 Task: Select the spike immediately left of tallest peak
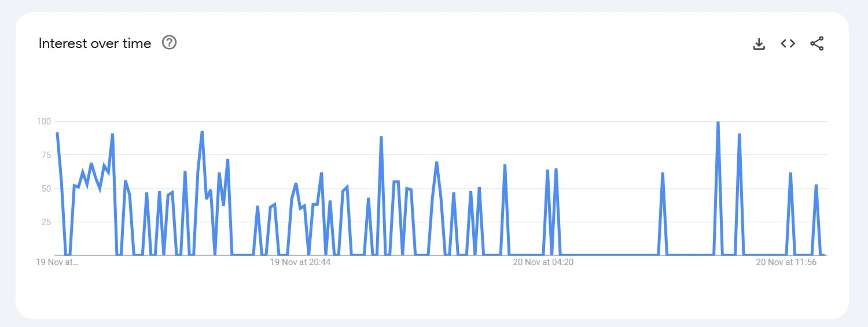[663, 173]
